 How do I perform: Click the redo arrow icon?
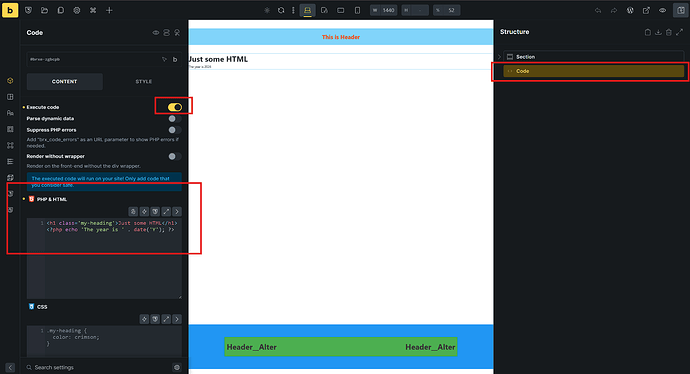pyautogui.click(x=614, y=10)
